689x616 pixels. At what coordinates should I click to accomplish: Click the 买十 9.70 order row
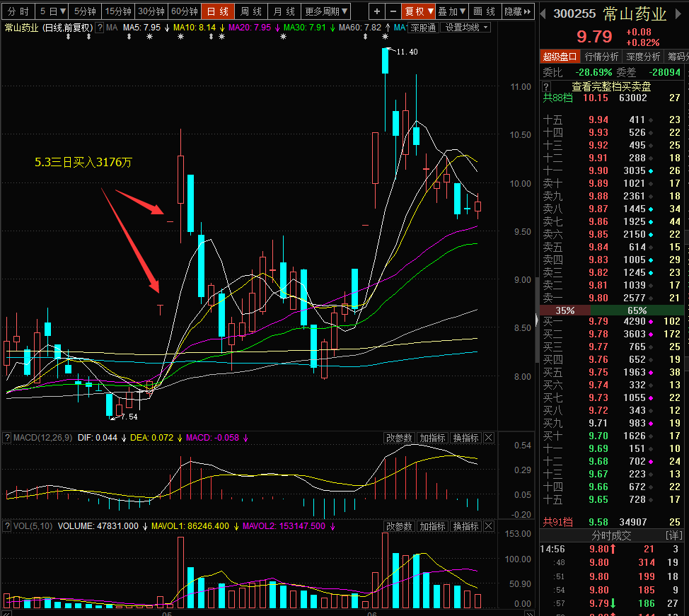coord(612,436)
